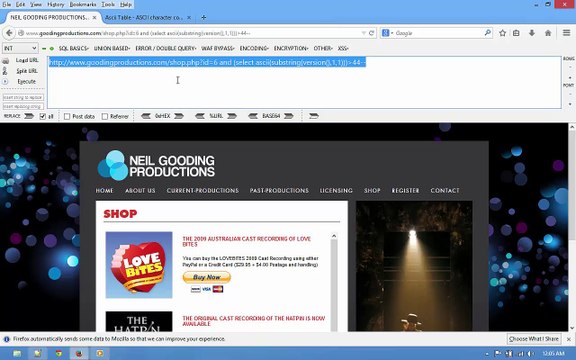Click the Split URL button

pyautogui.click(x=26, y=71)
